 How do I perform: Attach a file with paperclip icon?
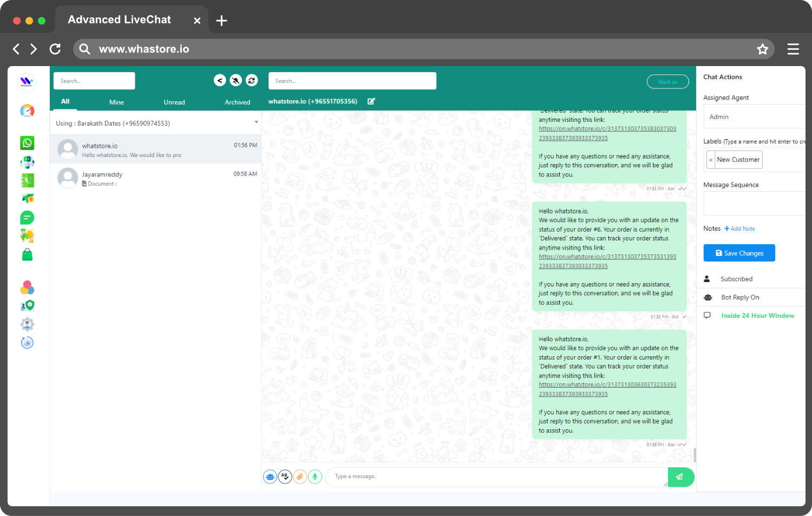[x=300, y=476]
